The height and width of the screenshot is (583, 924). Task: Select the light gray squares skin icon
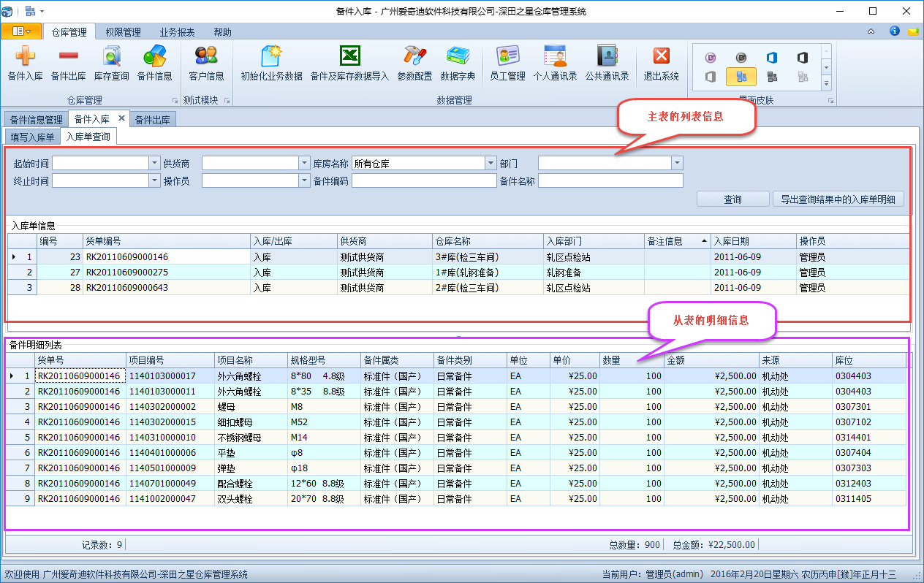point(803,77)
